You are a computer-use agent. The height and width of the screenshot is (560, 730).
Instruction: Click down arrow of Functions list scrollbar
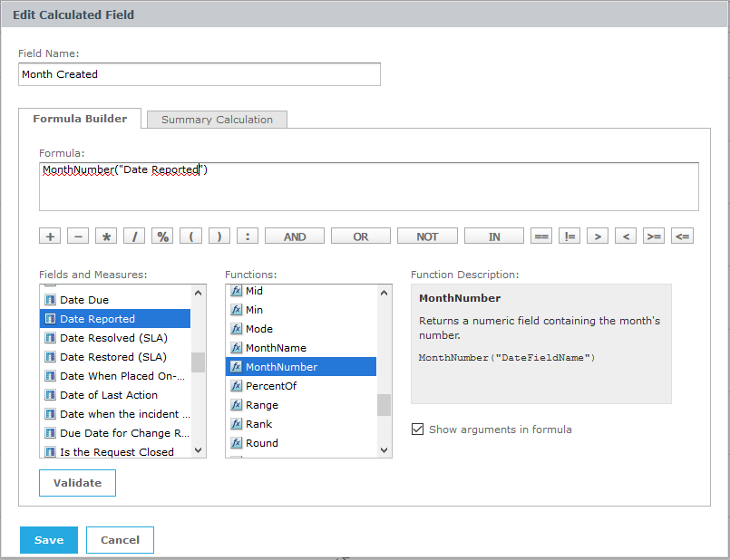384,449
